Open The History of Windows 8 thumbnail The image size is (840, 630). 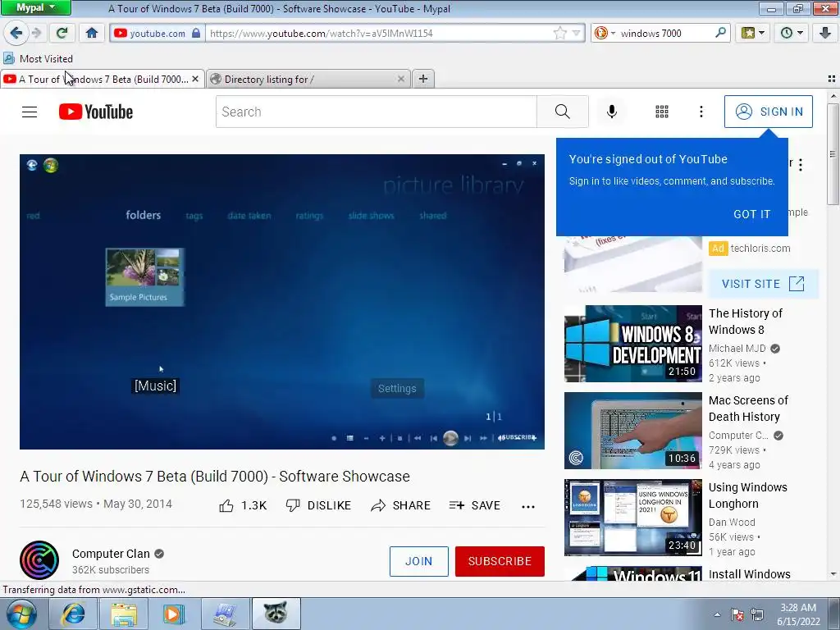tap(633, 344)
